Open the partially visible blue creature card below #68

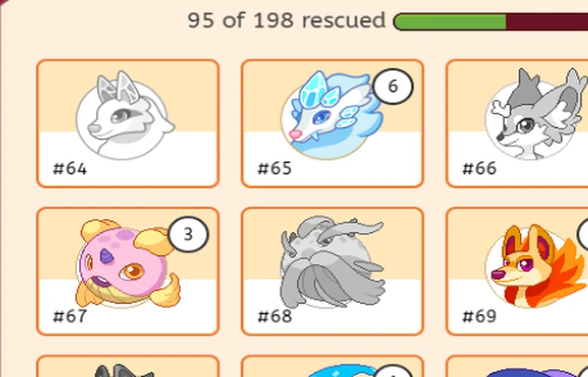pyautogui.click(x=333, y=366)
